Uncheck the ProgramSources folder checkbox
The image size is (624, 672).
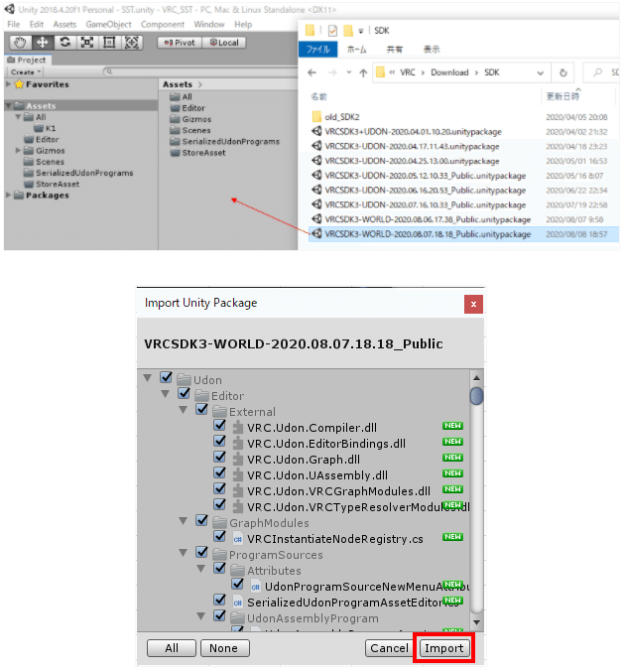pyautogui.click(x=201, y=552)
